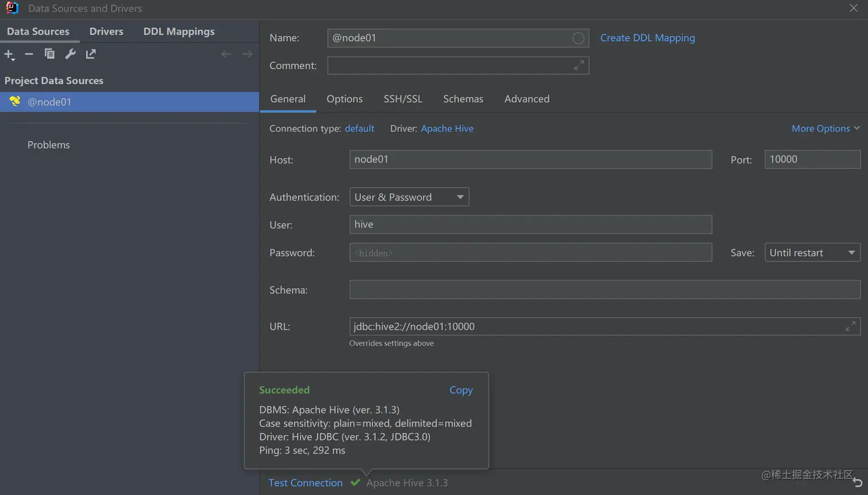The width and height of the screenshot is (868, 495).
Task: Open the Advanced tab
Action: coord(527,99)
